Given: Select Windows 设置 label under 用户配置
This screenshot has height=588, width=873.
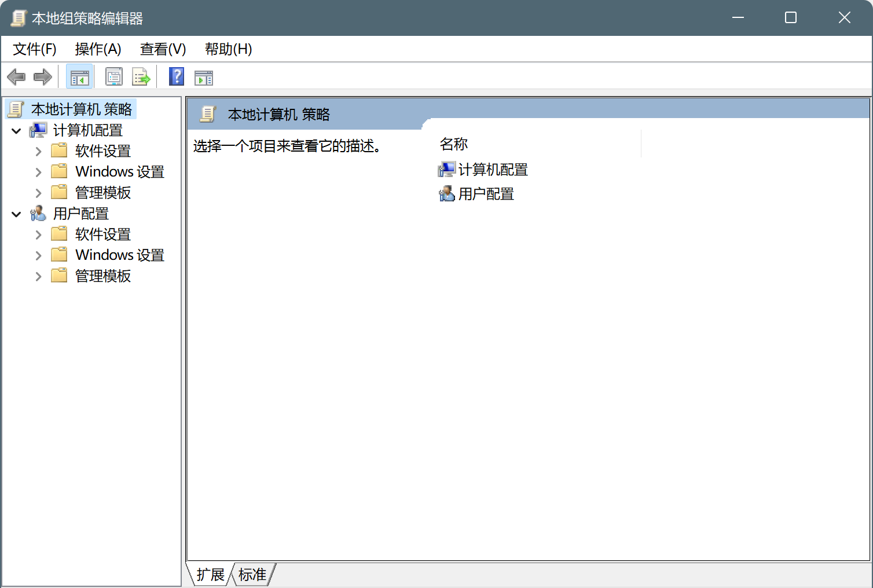Looking at the screenshot, I should (120, 255).
